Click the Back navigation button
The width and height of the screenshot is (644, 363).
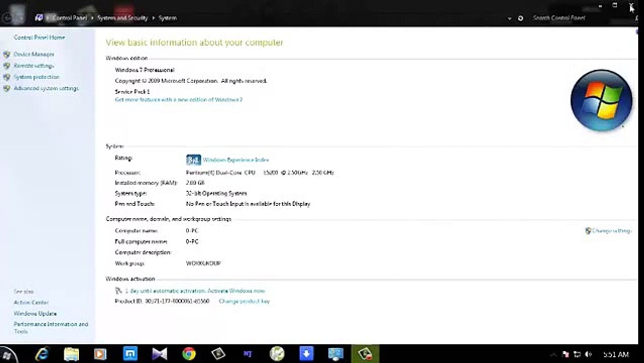tap(7, 18)
